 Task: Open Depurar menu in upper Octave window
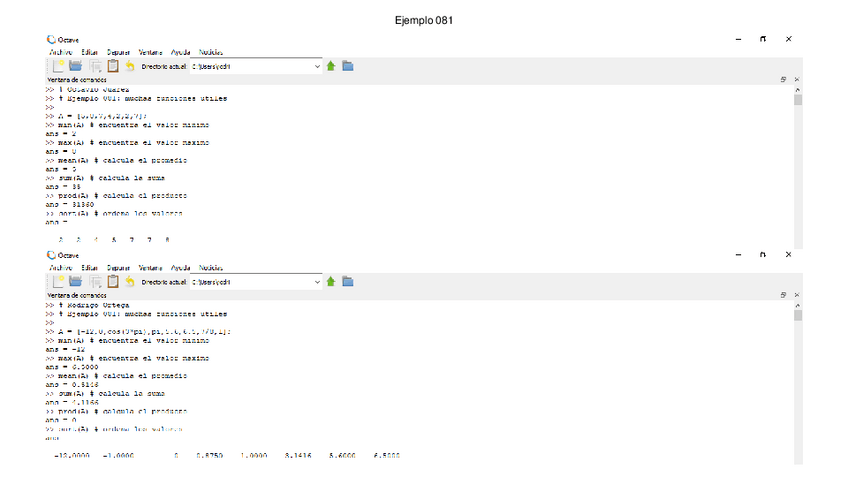coord(118,52)
